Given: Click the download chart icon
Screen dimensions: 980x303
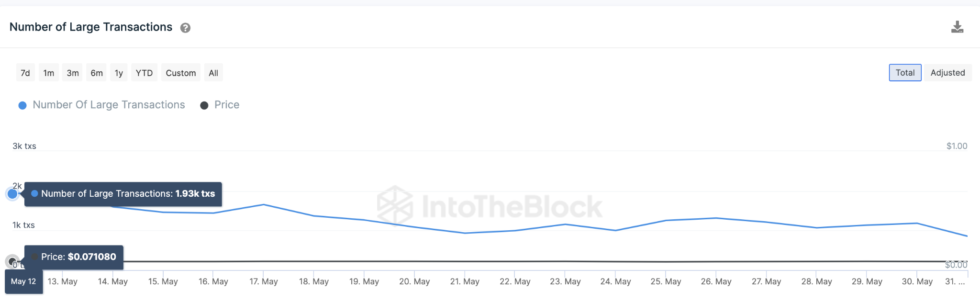Looking at the screenshot, I should 957,27.
